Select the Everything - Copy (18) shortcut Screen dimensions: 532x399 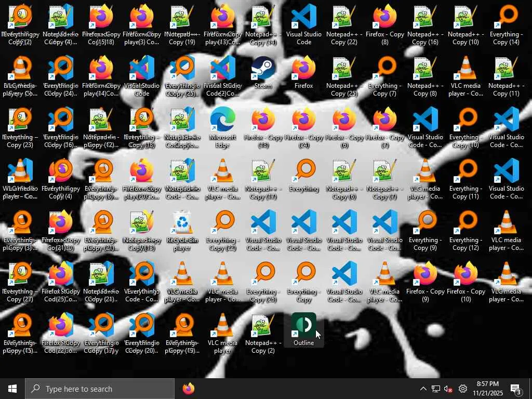(x=141, y=128)
